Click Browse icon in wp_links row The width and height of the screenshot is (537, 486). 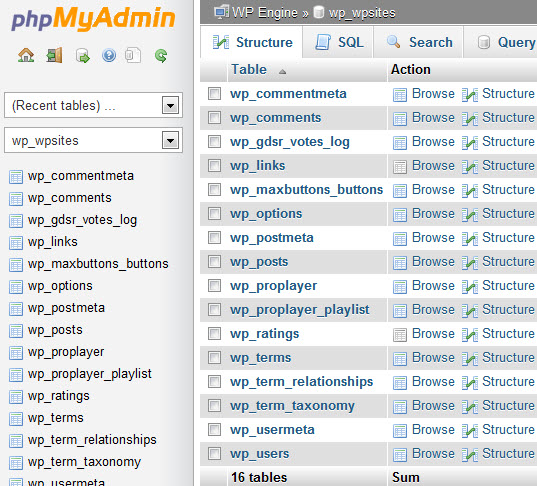coord(400,167)
